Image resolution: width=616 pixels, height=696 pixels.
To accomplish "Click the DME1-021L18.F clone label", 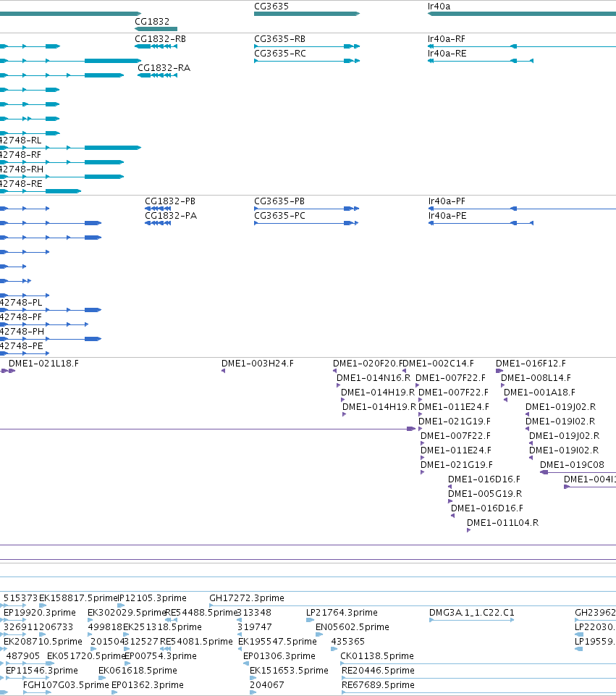I will (43, 364).
